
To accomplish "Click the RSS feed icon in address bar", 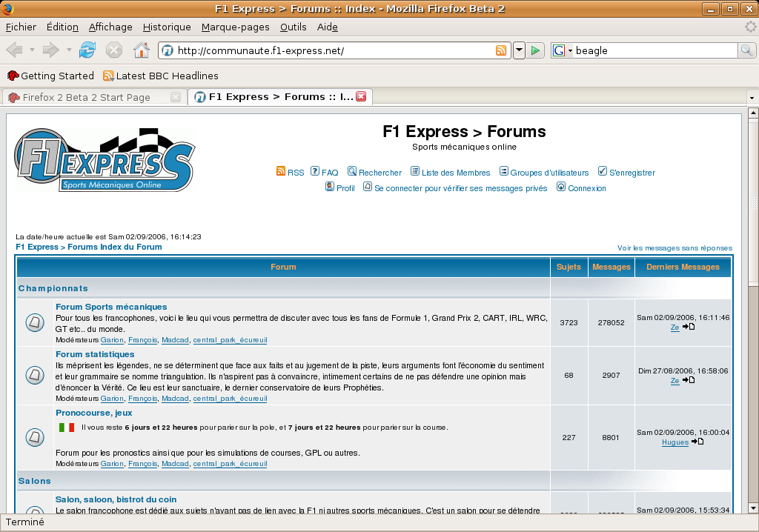I will [x=501, y=50].
